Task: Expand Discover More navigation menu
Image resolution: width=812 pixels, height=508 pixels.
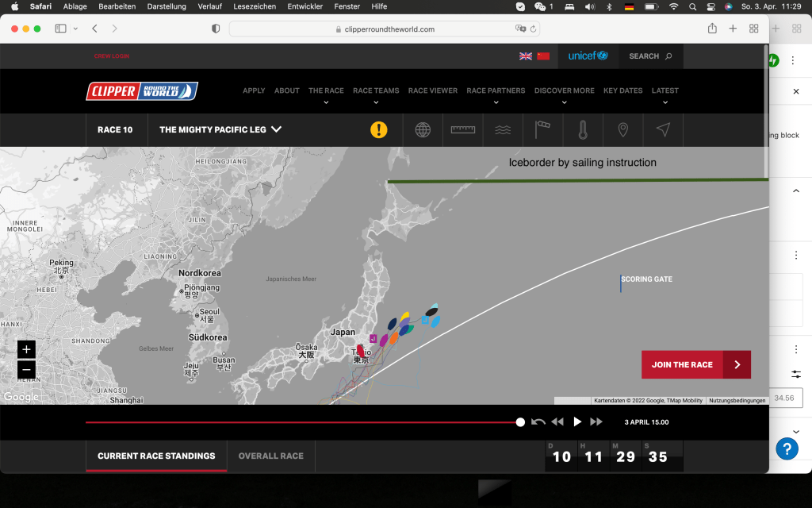Action: 564,94
